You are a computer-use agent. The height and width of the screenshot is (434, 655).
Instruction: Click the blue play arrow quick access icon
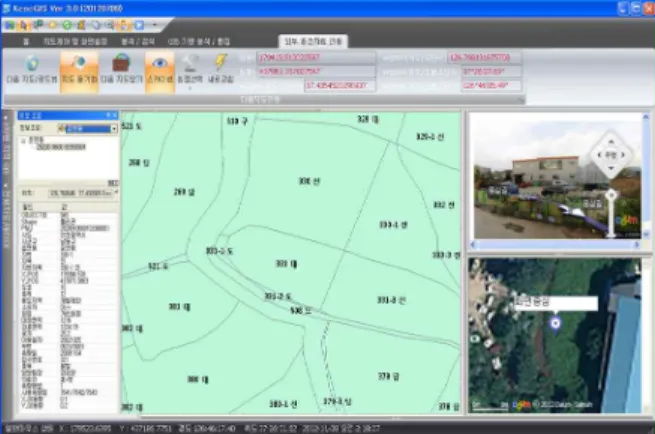[x=139, y=25]
